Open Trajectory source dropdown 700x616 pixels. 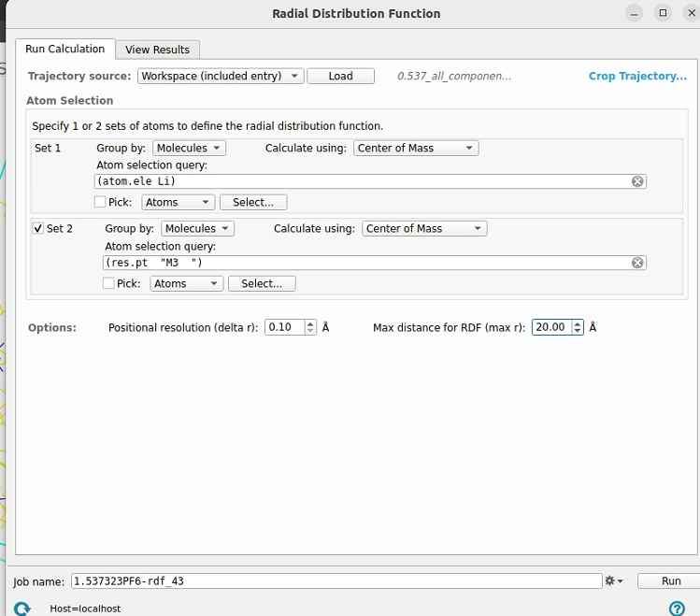(x=221, y=76)
